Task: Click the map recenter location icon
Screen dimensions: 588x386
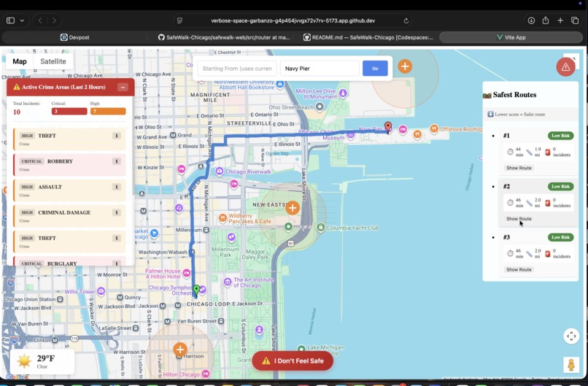Action: (x=571, y=336)
